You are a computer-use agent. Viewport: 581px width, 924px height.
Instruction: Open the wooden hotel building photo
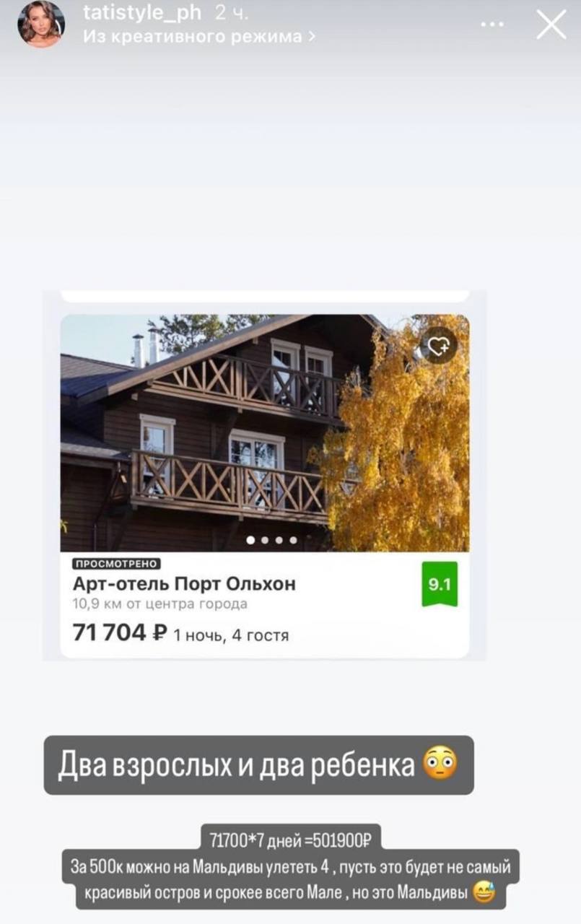click(264, 433)
